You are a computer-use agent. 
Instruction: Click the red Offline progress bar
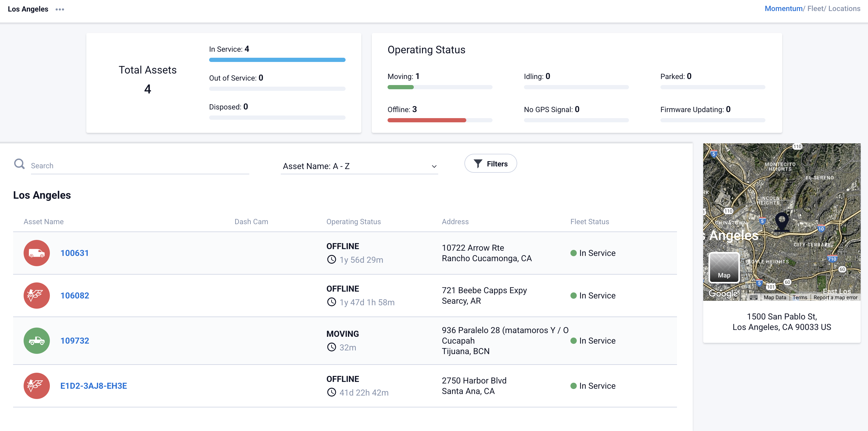point(427,120)
